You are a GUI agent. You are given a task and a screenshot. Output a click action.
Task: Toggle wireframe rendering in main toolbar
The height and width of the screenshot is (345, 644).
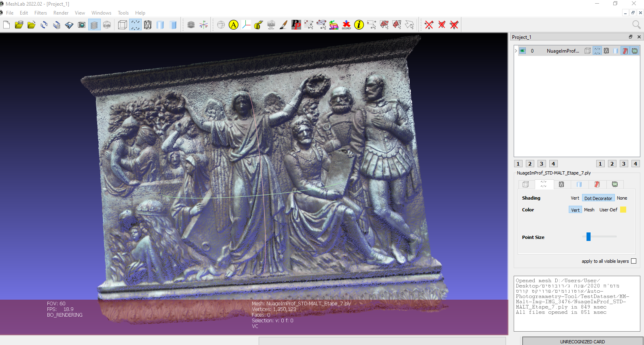148,25
